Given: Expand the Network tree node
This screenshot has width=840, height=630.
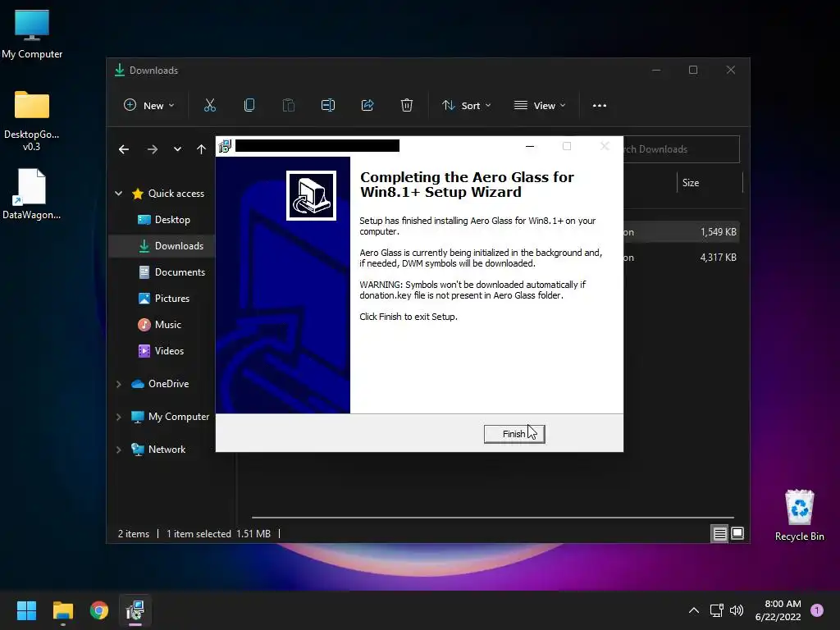Looking at the screenshot, I should pyautogui.click(x=118, y=450).
